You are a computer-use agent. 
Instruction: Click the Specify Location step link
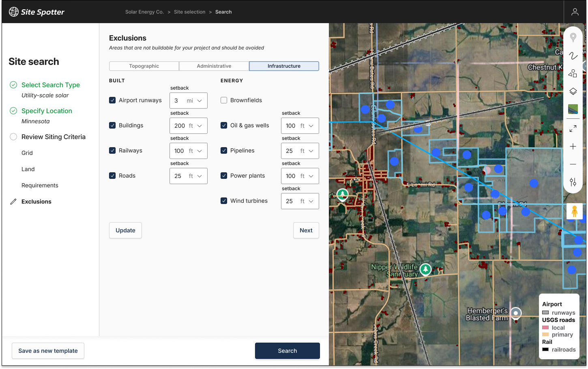coord(47,111)
